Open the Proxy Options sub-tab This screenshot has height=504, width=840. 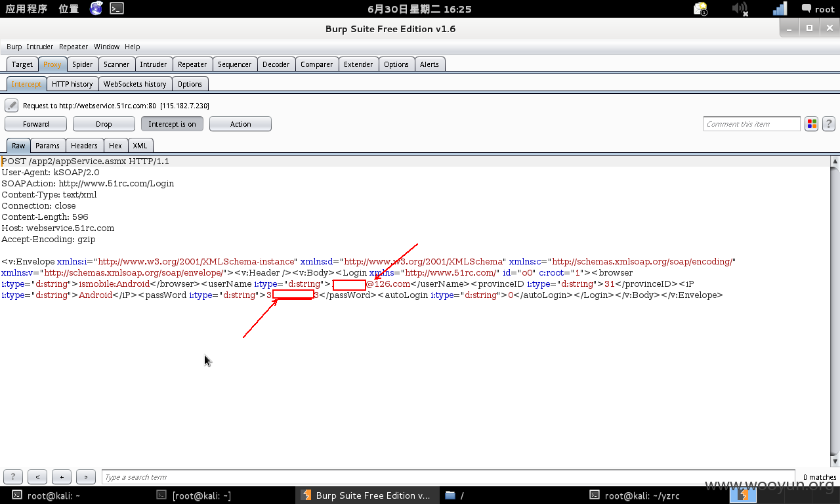coord(190,84)
